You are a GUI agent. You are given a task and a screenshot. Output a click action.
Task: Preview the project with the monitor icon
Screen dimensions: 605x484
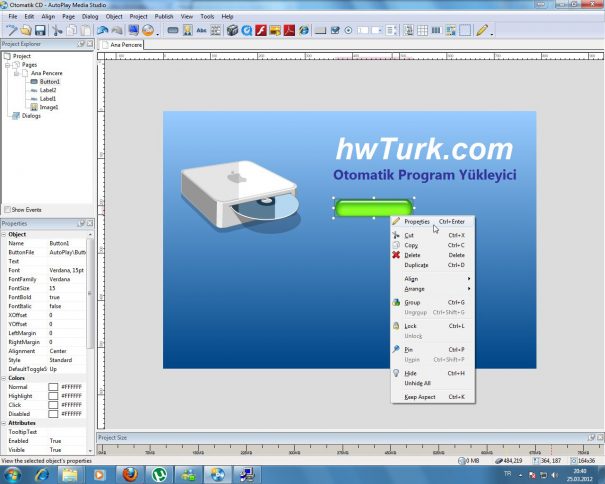coord(134,30)
